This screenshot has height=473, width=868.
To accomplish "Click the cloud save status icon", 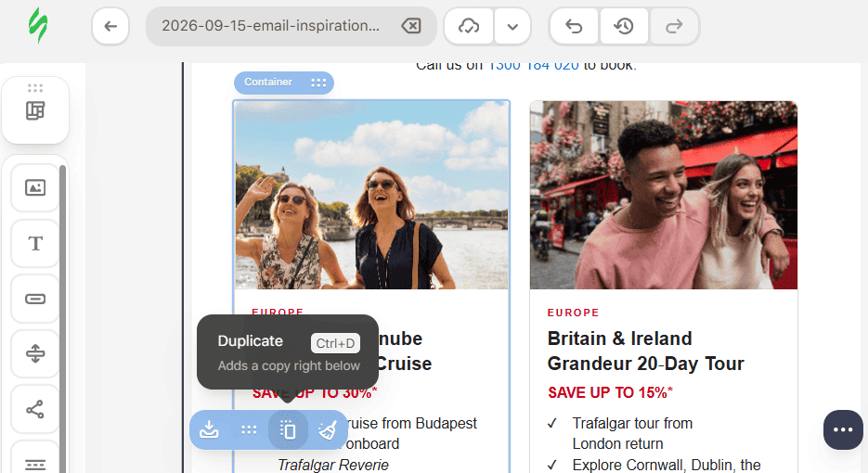I will 468,26.
